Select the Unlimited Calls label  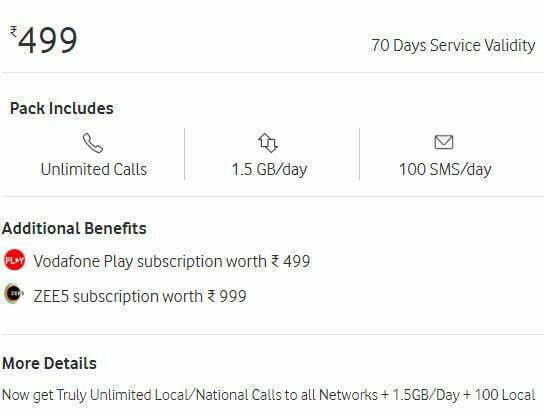pyautogui.click(x=94, y=169)
